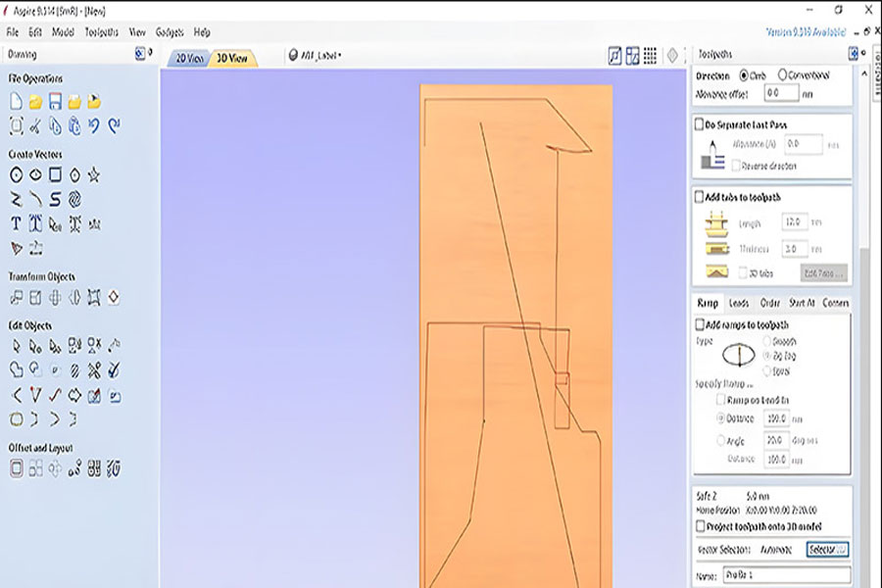Select the Draw Polygon tool

74,175
